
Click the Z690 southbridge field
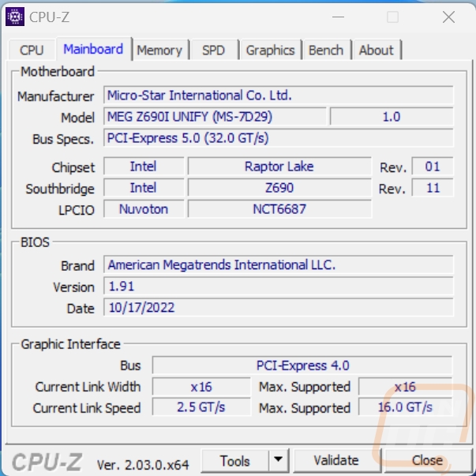tap(279, 188)
